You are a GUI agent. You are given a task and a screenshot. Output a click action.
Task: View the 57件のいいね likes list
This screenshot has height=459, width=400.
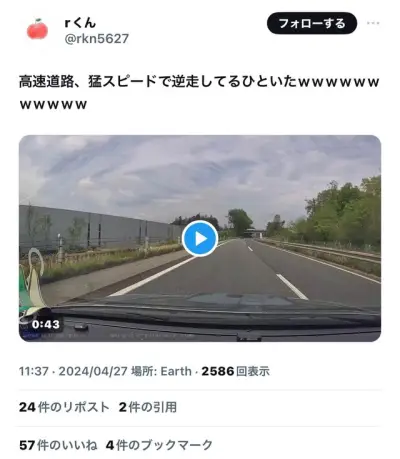(58, 445)
